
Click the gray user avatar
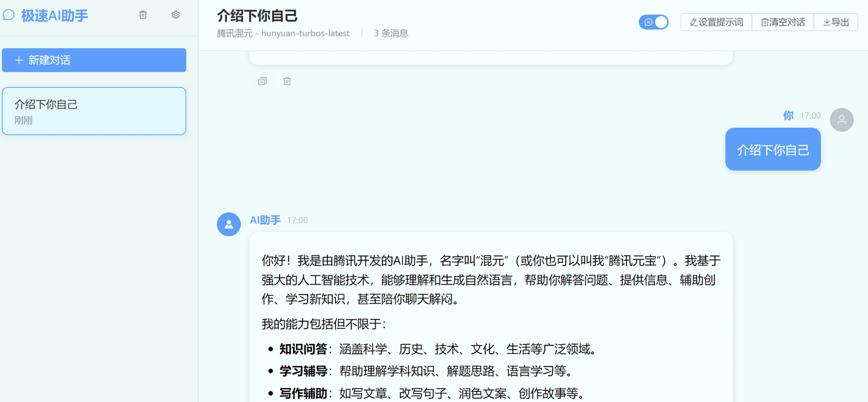click(x=841, y=119)
